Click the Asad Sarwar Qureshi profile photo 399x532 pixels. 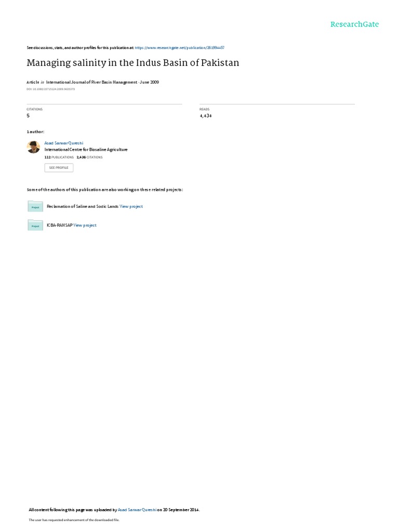(33, 147)
